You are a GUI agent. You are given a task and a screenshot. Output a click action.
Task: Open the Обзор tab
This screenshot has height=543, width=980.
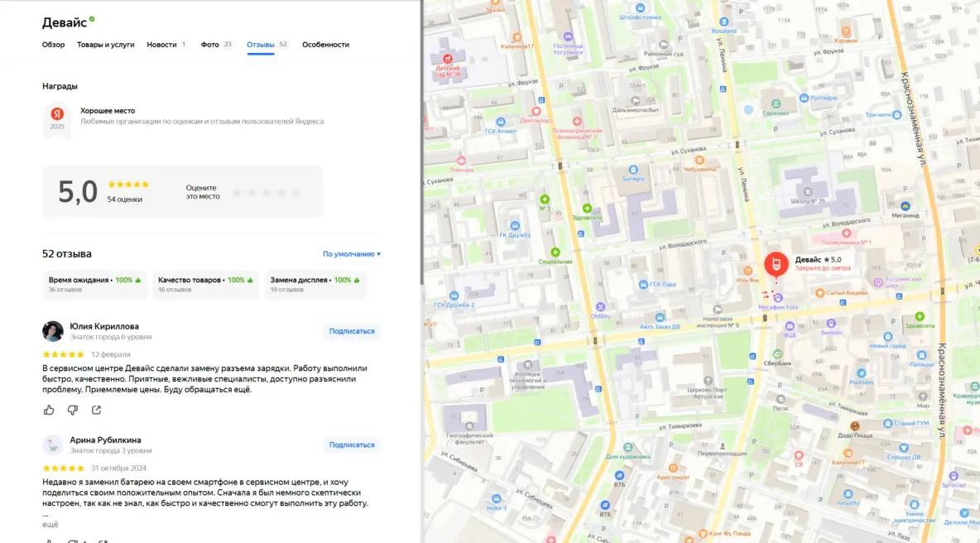coord(53,45)
